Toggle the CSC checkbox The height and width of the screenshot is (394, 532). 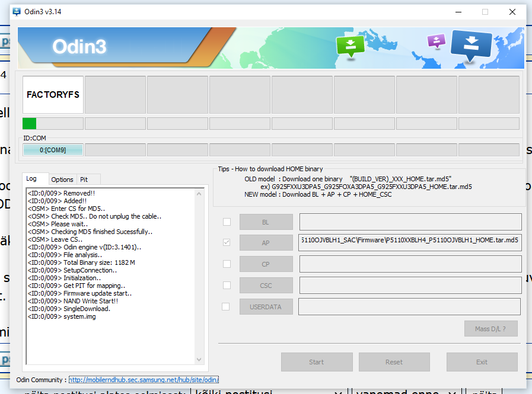(x=227, y=285)
